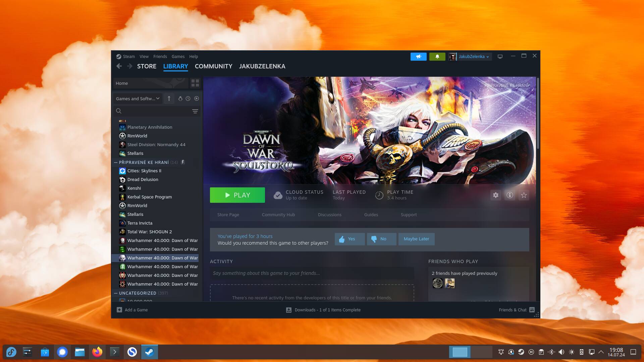Switch library to grid view
Screen dimensions: 644x362
(x=195, y=83)
